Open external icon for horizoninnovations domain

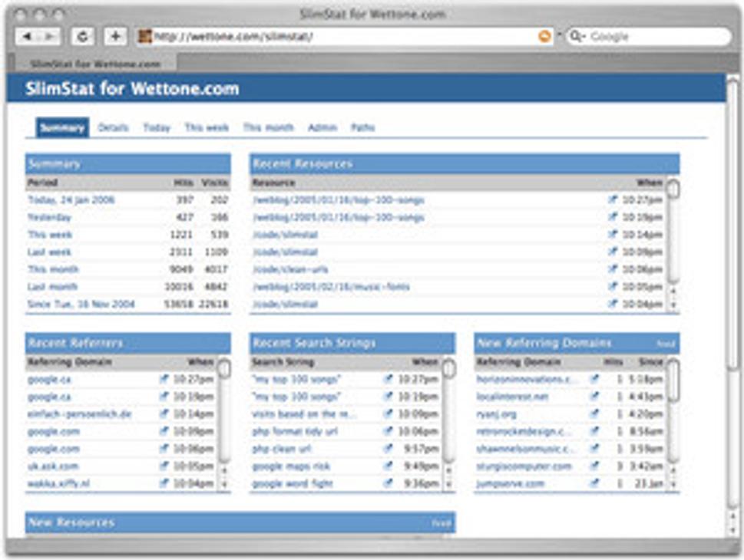click(594, 379)
